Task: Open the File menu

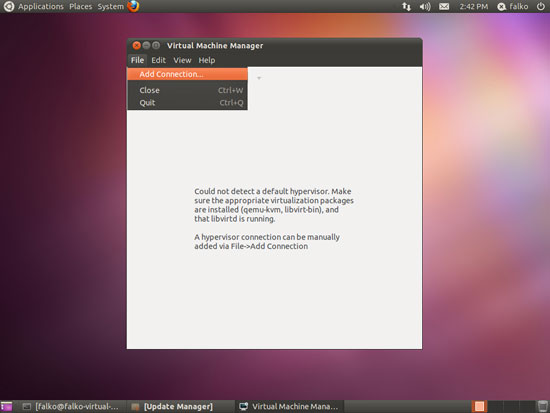Action: [137, 60]
